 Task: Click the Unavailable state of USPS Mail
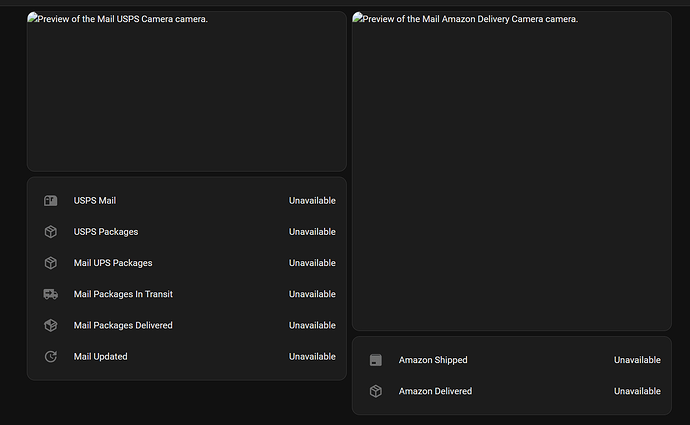312,201
